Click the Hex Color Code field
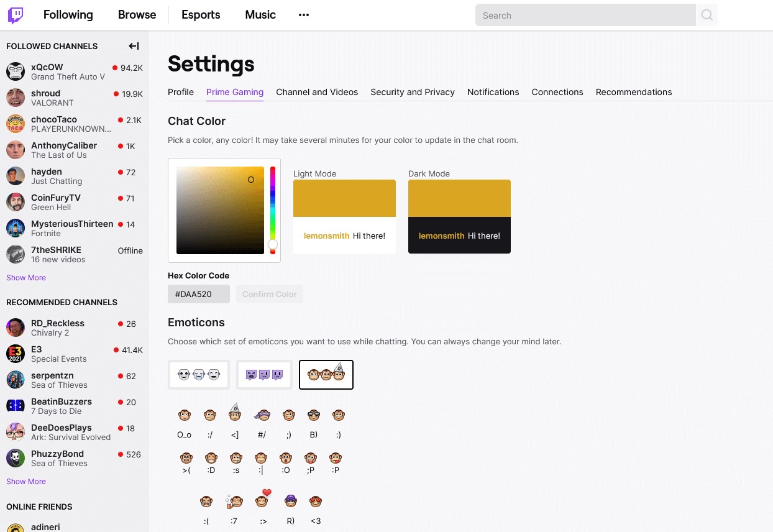Image resolution: width=773 pixels, height=532 pixels. (x=199, y=294)
